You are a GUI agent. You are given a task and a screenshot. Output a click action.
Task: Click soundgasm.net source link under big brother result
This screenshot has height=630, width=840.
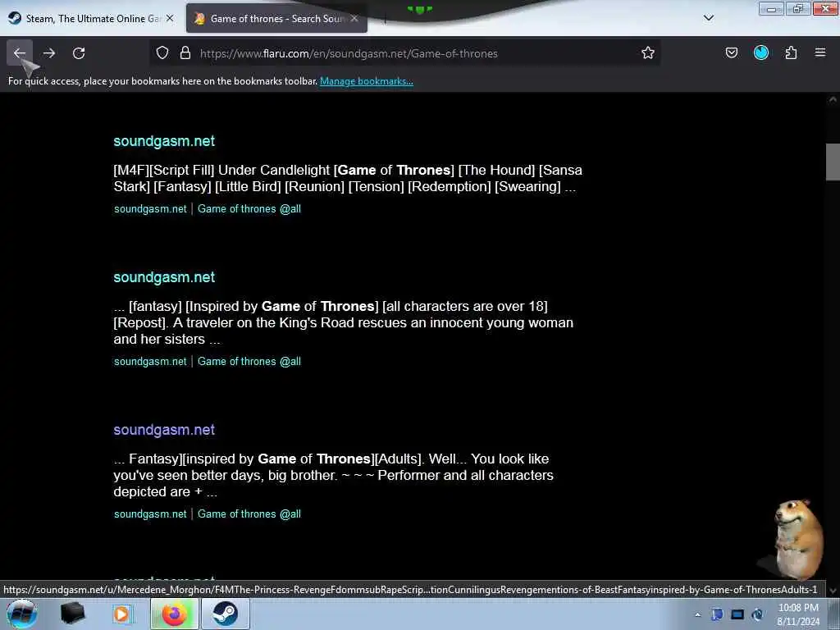click(150, 514)
